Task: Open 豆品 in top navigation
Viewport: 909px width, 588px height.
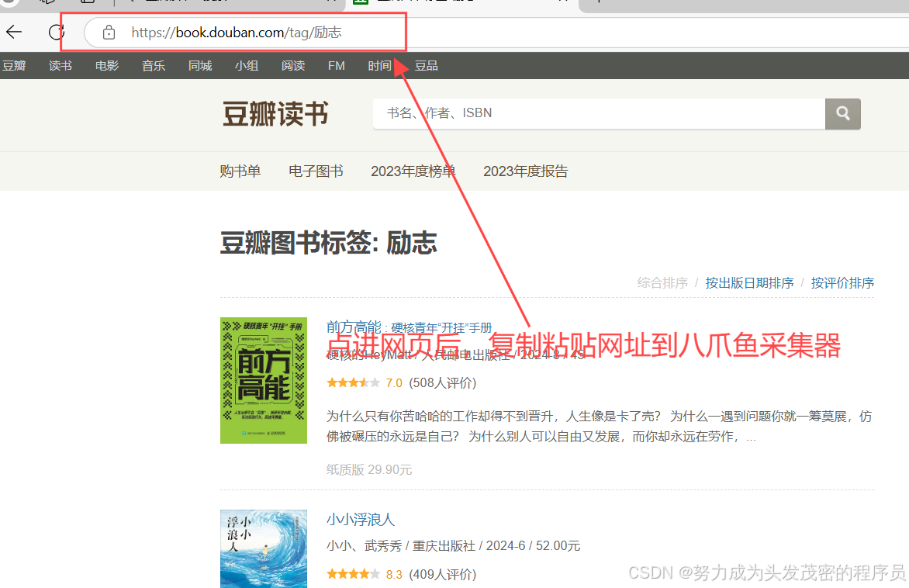Action: pos(426,65)
